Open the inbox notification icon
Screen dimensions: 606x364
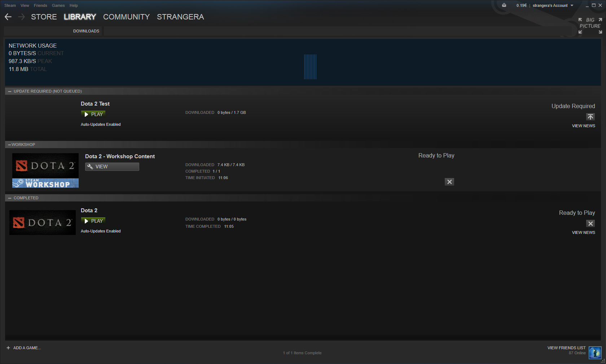[x=504, y=5]
